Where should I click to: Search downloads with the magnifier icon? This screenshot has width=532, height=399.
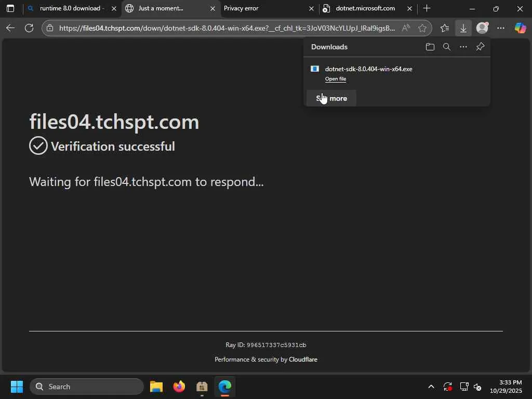(446, 47)
